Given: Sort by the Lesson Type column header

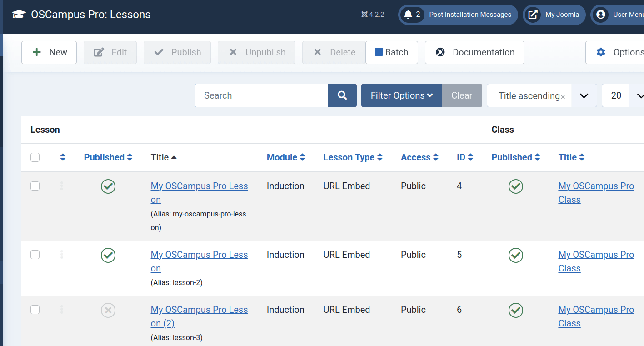Looking at the screenshot, I should tap(353, 157).
